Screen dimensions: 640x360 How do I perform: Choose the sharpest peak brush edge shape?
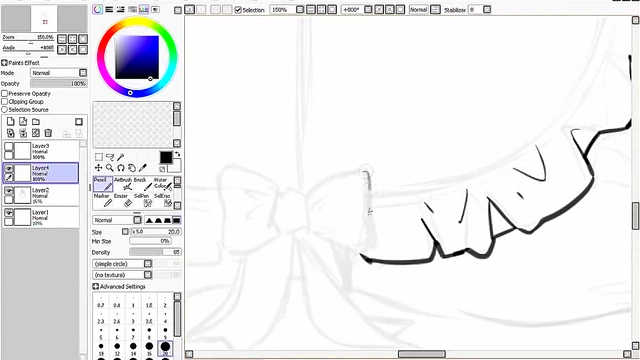pos(149,220)
